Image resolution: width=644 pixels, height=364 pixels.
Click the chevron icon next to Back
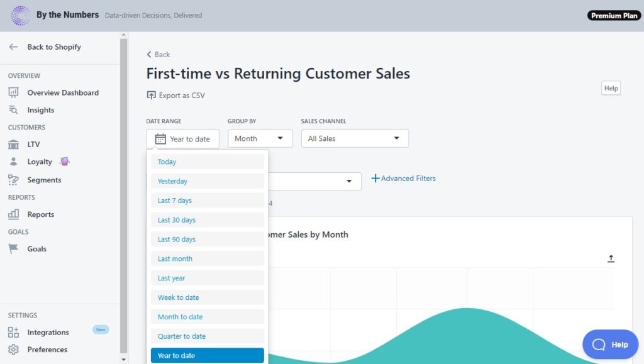click(x=148, y=54)
